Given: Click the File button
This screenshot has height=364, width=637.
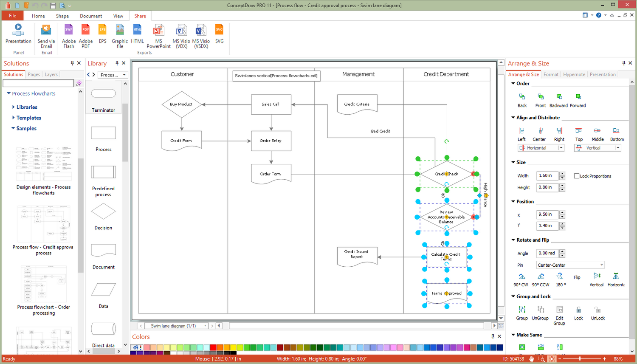Looking at the screenshot, I should coord(13,16).
